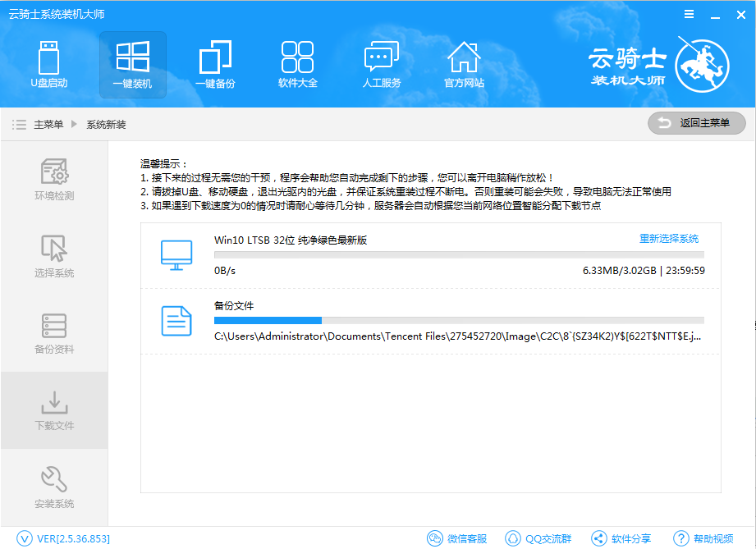Select the 一键装机 feature
Screen dimensions: 756x549
click(x=132, y=65)
